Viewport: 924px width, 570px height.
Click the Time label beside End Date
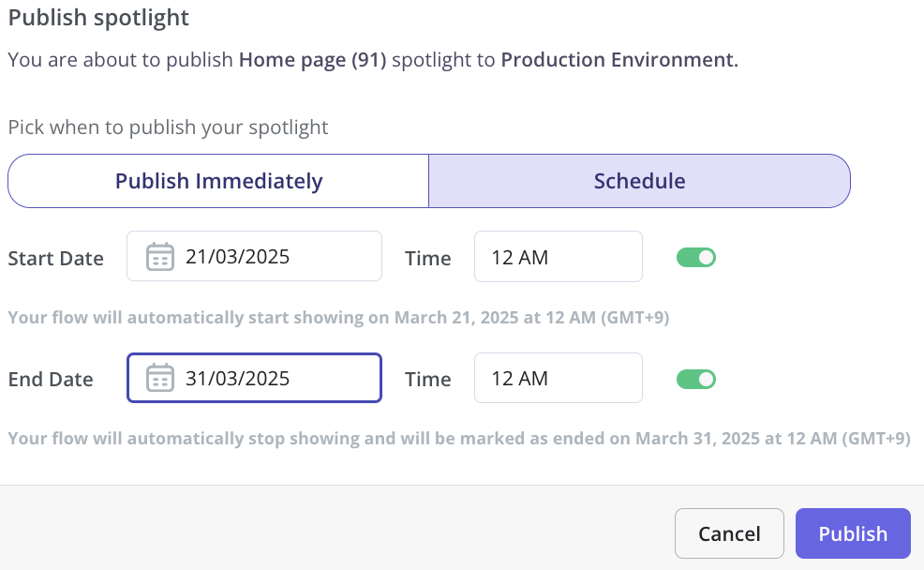click(428, 379)
